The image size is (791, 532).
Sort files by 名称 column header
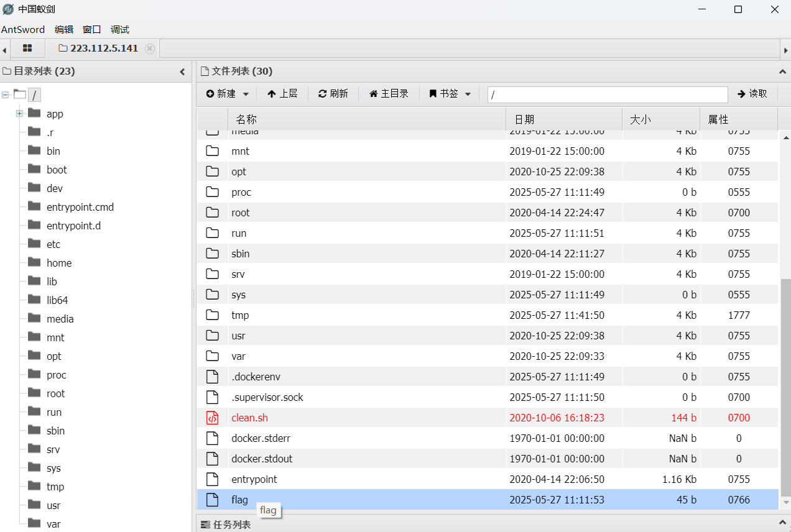click(x=367, y=119)
